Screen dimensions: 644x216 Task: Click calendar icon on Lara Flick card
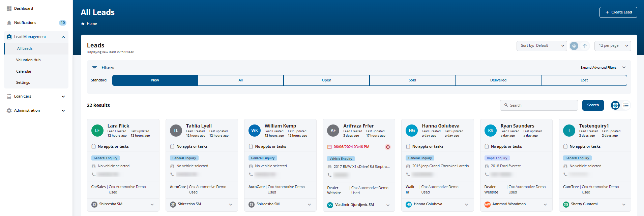coord(93,146)
